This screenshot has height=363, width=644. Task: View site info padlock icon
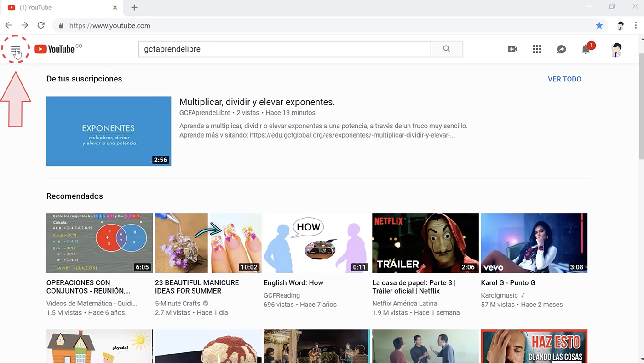61,26
